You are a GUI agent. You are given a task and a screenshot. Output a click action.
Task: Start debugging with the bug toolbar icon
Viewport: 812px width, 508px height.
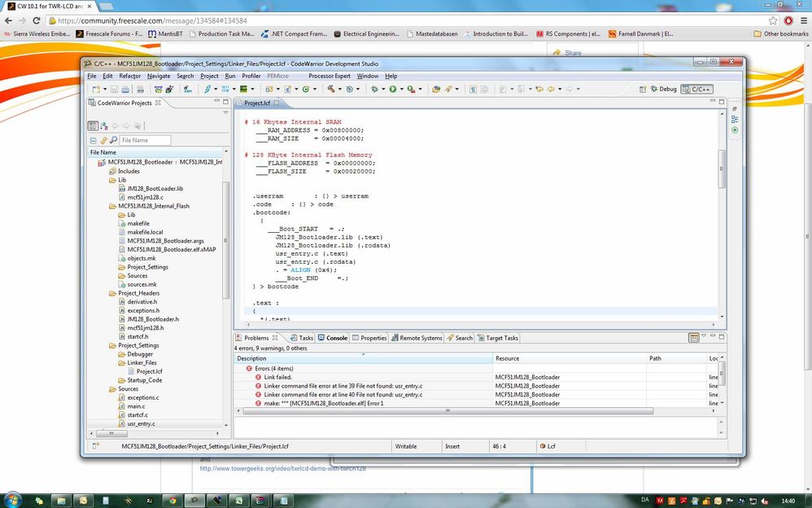point(373,90)
